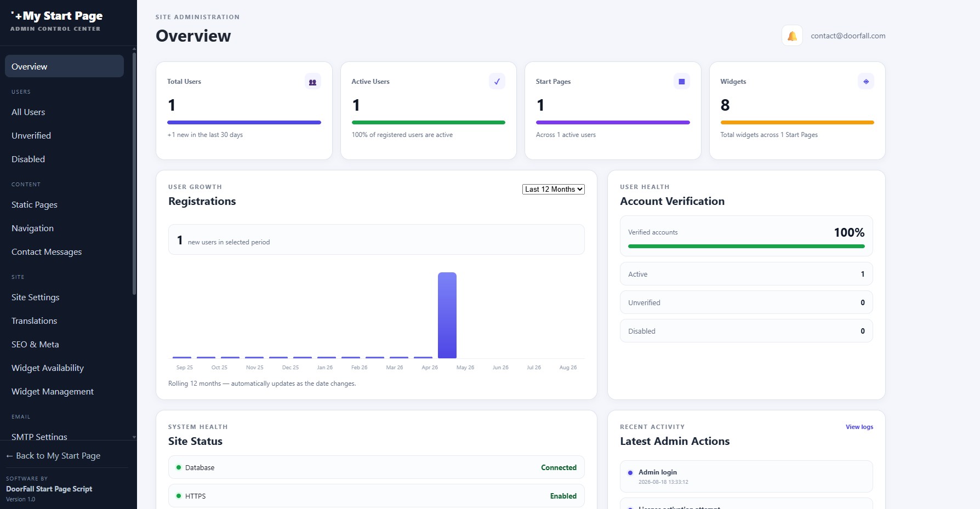Viewport: 980px width, 509px height.
Task: Open Static Pages
Action: (64, 204)
